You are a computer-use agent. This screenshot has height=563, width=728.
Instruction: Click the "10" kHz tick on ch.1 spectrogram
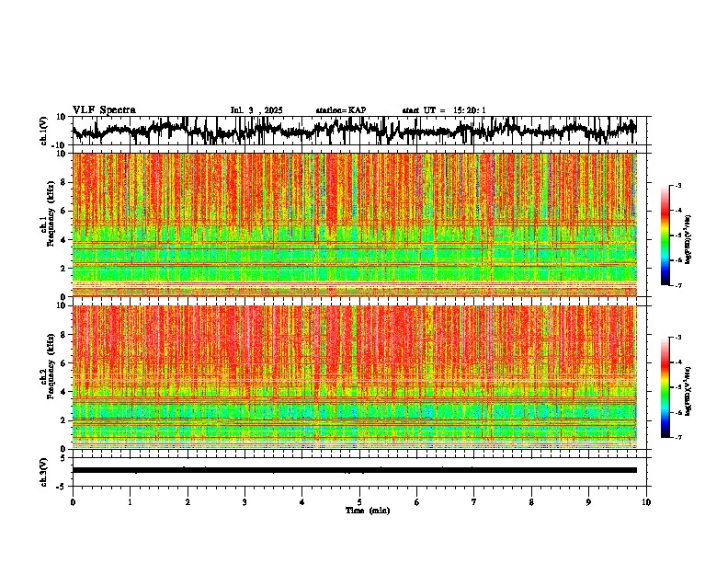tap(62, 154)
